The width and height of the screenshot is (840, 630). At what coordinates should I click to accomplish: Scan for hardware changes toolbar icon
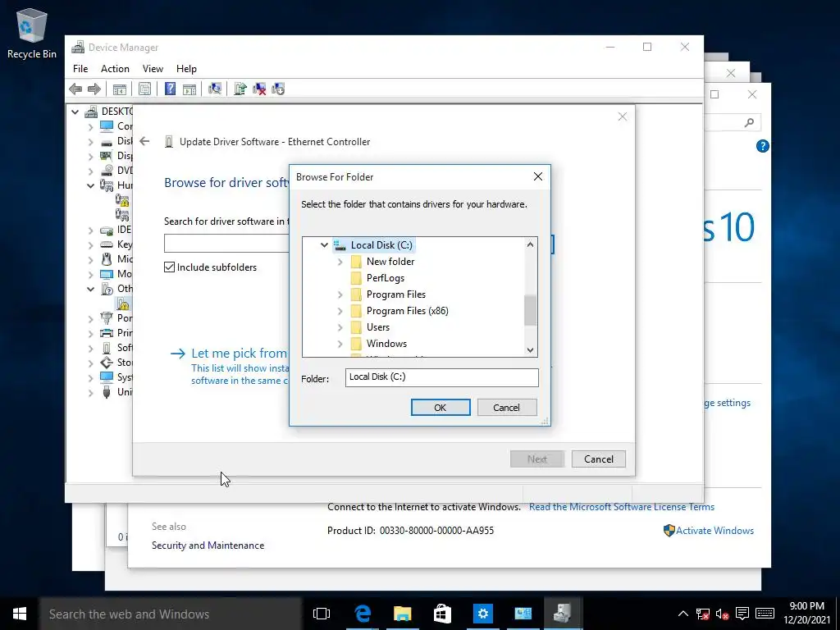tap(215, 89)
